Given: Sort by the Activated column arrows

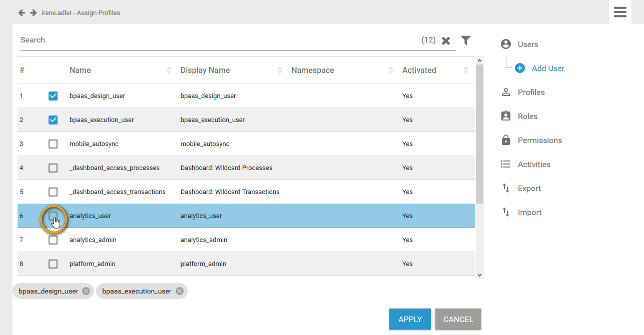Looking at the screenshot, I should pyautogui.click(x=466, y=70).
